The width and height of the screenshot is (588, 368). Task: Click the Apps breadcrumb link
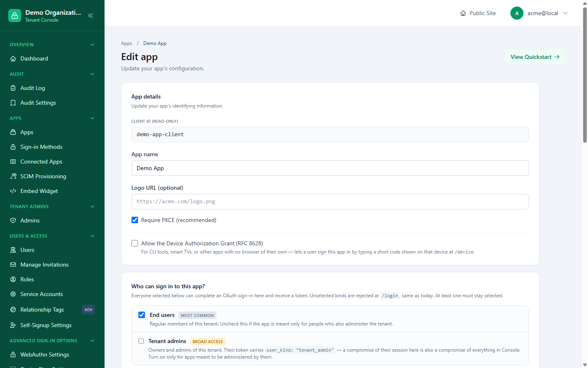pyautogui.click(x=127, y=43)
